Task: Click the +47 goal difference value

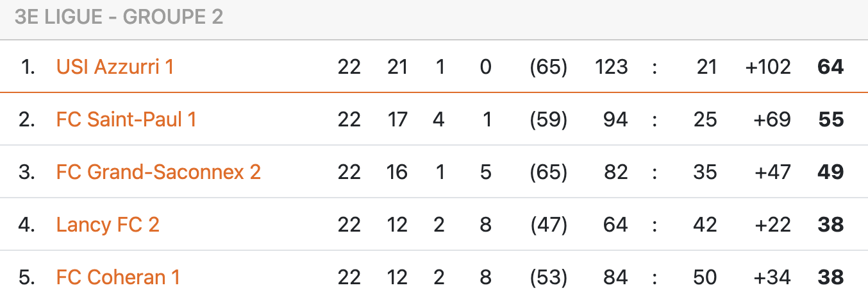Action: coord(772,172)
